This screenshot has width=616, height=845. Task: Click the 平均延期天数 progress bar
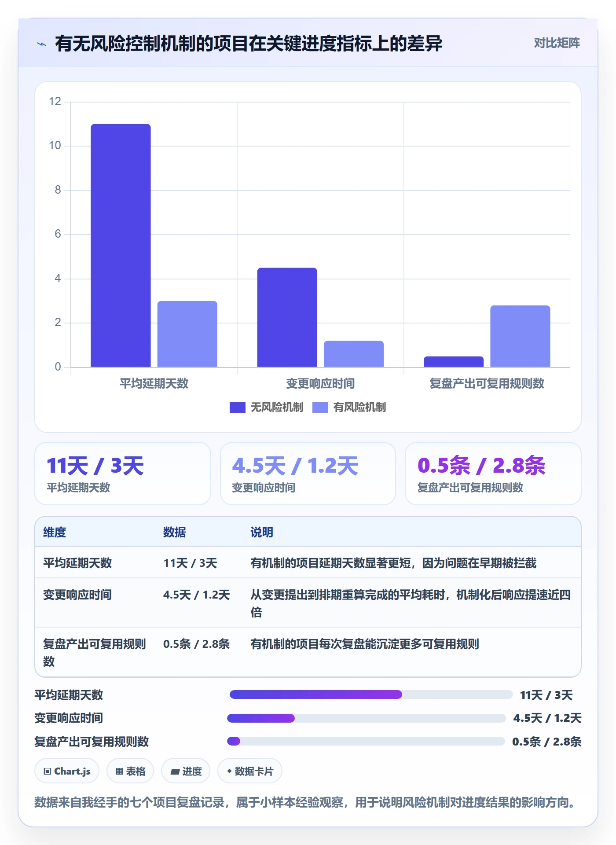(371, 694)
